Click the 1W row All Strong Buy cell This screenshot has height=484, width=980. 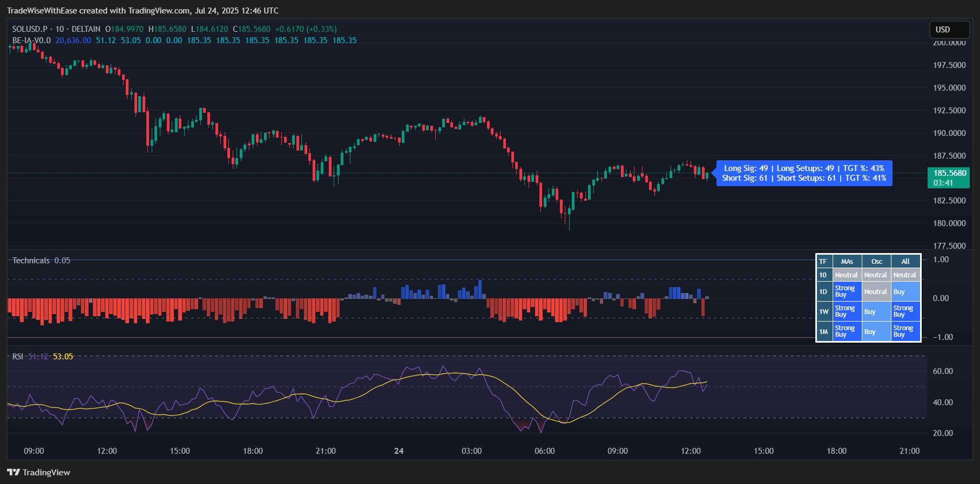coord(905,312)
